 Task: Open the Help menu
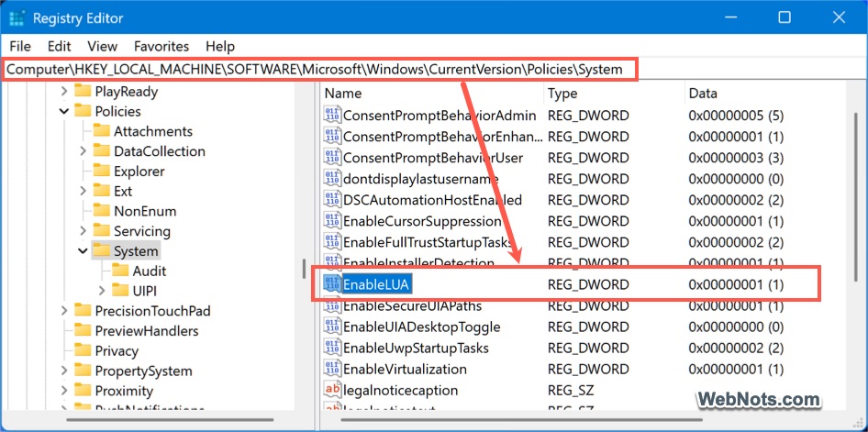[220, 46]
